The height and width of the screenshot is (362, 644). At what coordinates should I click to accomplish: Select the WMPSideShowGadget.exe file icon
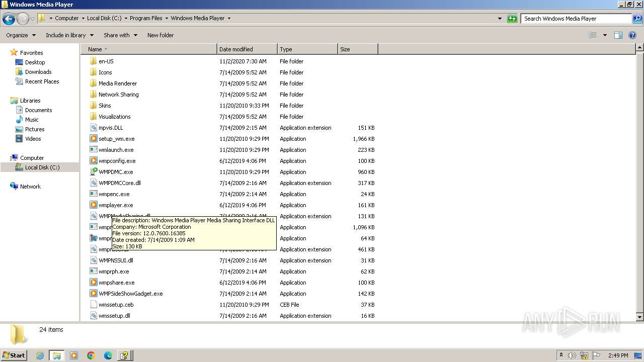point(94,294)
